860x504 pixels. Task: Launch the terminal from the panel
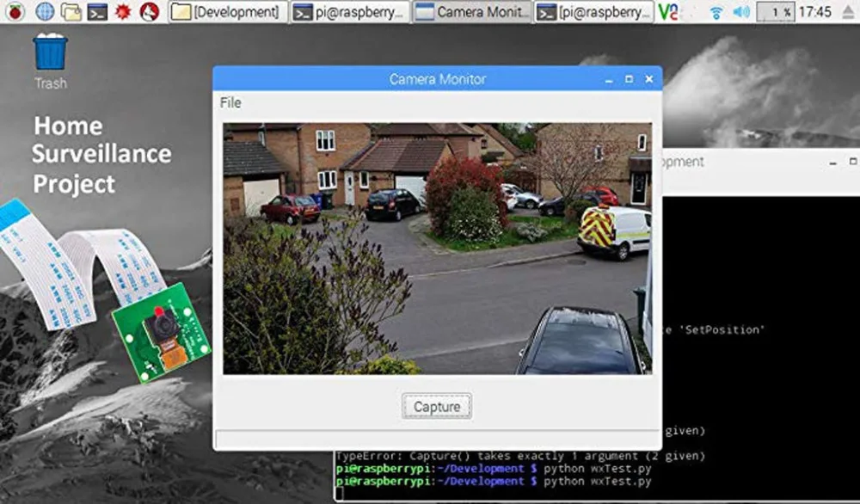[x=97, y=11]
